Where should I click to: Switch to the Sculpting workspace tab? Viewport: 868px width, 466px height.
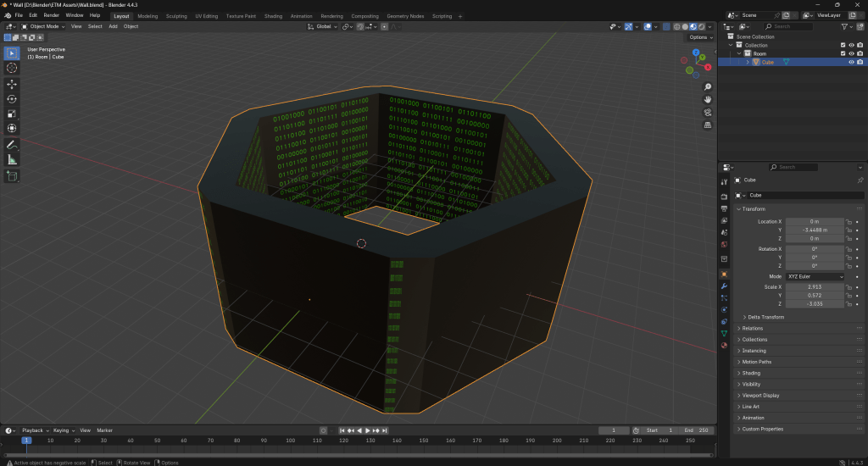(176, 16)
